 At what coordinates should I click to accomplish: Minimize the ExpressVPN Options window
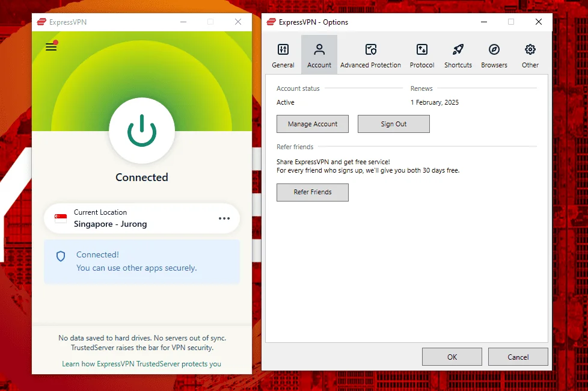point(484,22)
